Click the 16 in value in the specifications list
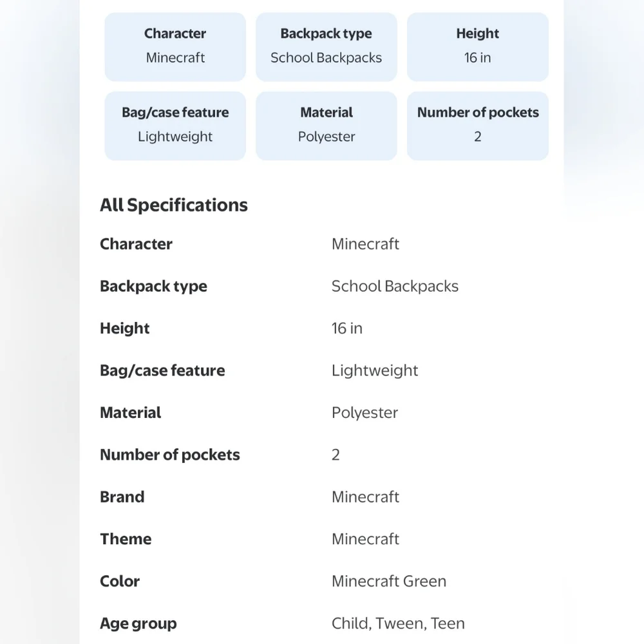 (x=347, y=328)
